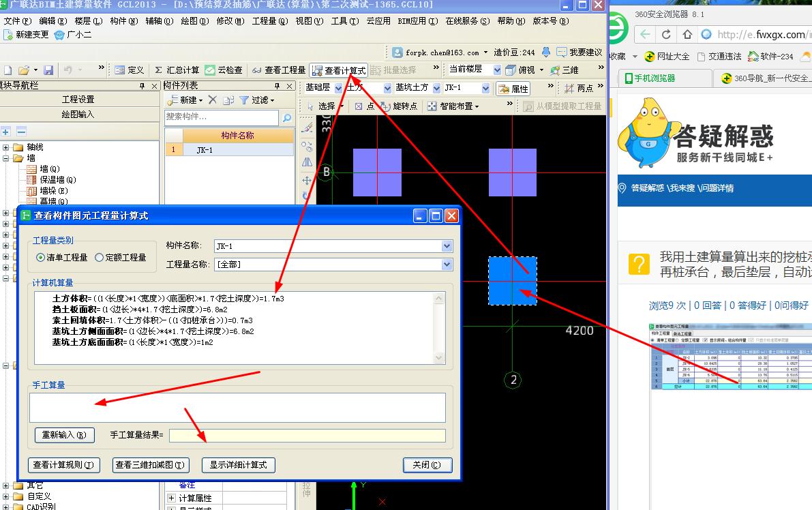Click browser refresh icon in 360 browser
This screenshot has width=812, height=510.
[x=667, y=35]
